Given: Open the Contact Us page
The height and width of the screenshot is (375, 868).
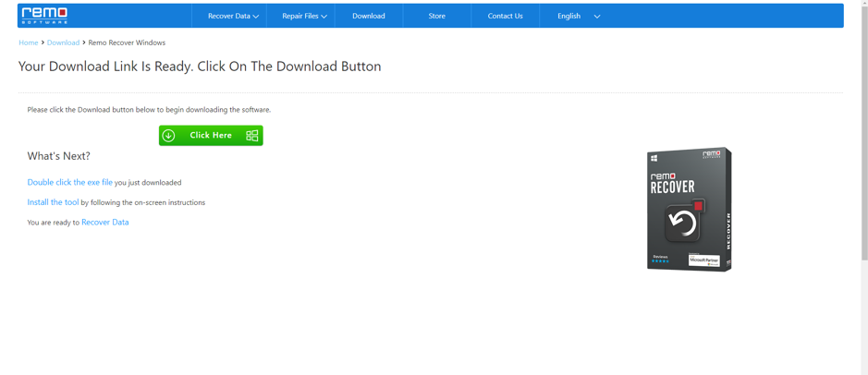Looking at the screenshot, I should [505, 16].
